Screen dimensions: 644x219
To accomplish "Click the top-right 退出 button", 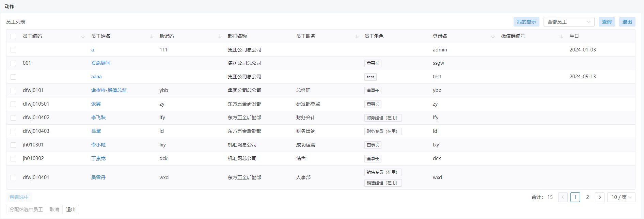I will click(627, 22).
